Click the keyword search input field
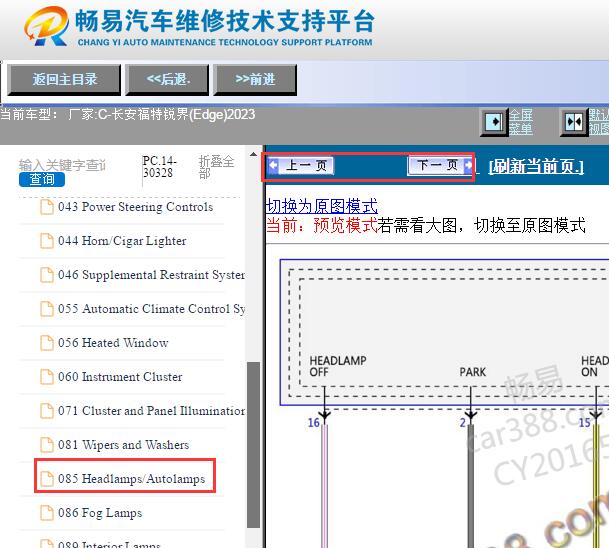Screen dimensions: 609x548 coord(63,165)
